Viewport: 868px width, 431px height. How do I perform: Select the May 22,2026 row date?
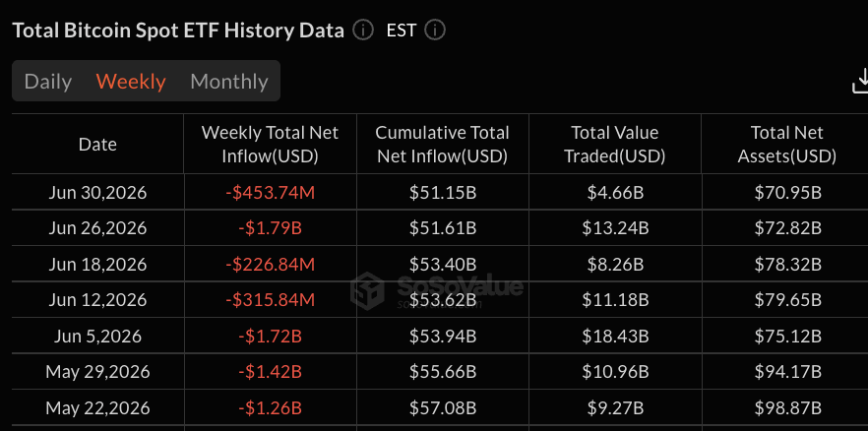click(x=98, y=407)
